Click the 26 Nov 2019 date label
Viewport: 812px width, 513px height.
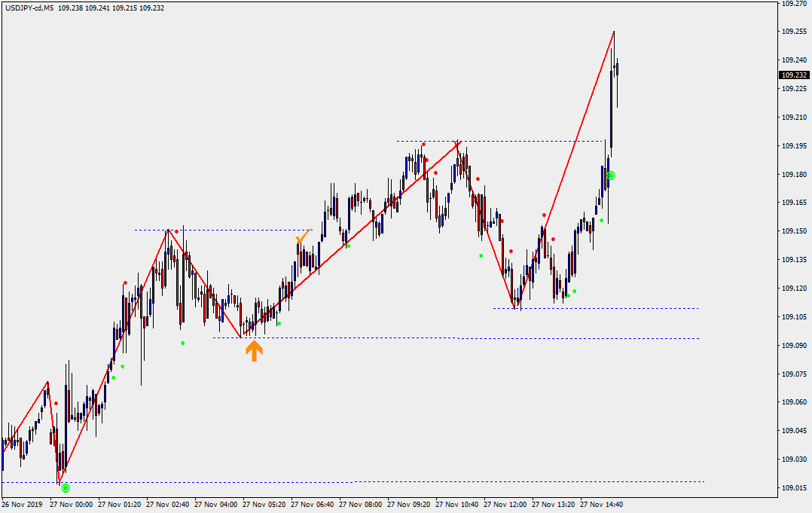[x=23, y=505]
